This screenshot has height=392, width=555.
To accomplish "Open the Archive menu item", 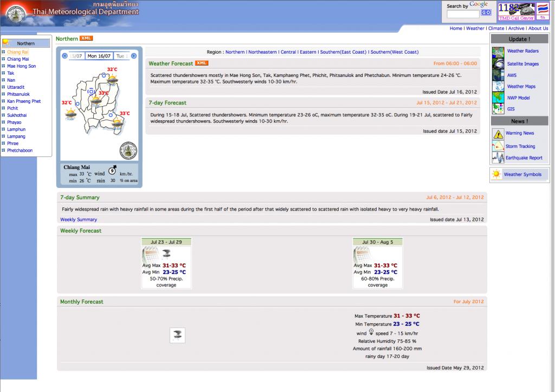I will (517, 28).
